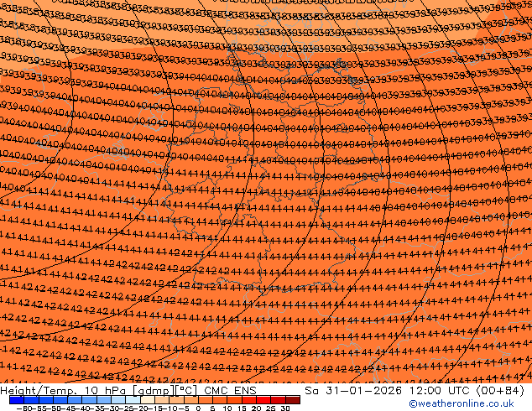Click the '[°C]' unit label
Image resolution: width=532 pixels, height=411 pixels.
coord(185,391)
